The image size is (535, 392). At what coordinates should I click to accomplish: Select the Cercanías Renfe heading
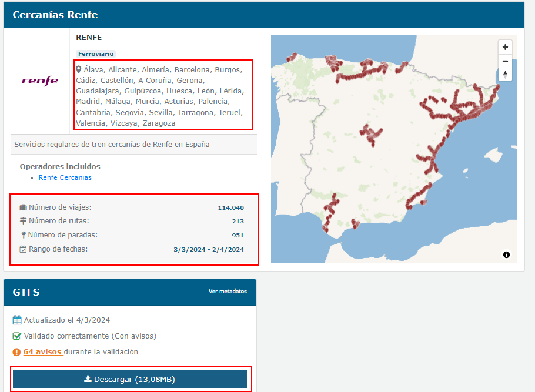[55, 15]
